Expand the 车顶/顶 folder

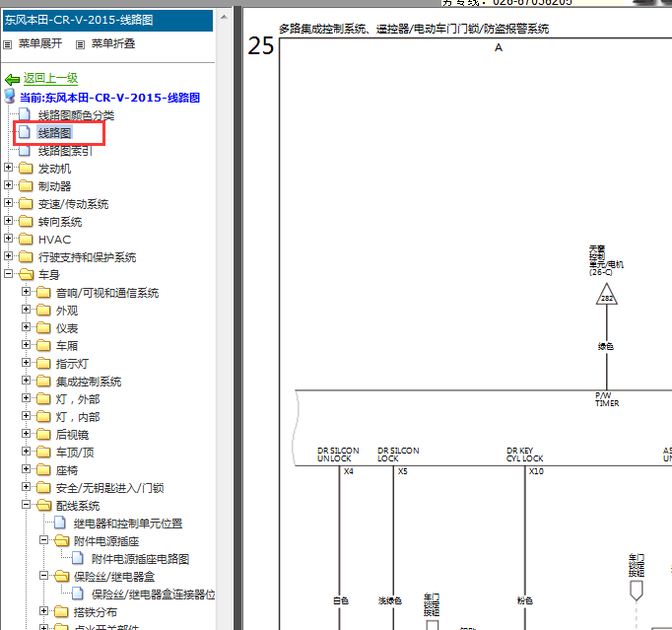(x=26, y=452)
